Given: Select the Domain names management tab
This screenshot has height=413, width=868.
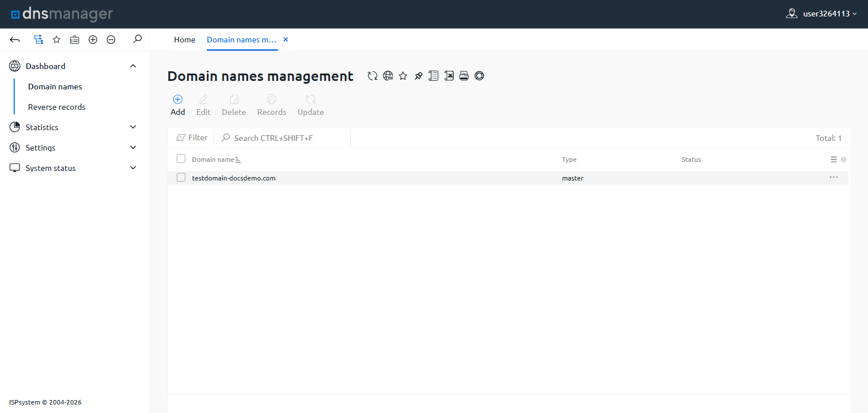Looking at the screenshot, I should pos(242,40).
